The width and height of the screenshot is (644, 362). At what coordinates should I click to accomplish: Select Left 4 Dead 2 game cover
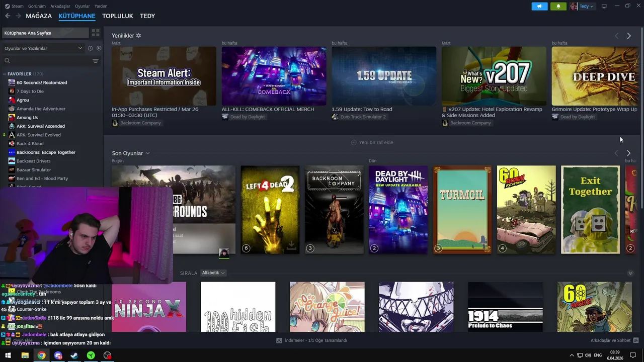click(x=270, y=210)
